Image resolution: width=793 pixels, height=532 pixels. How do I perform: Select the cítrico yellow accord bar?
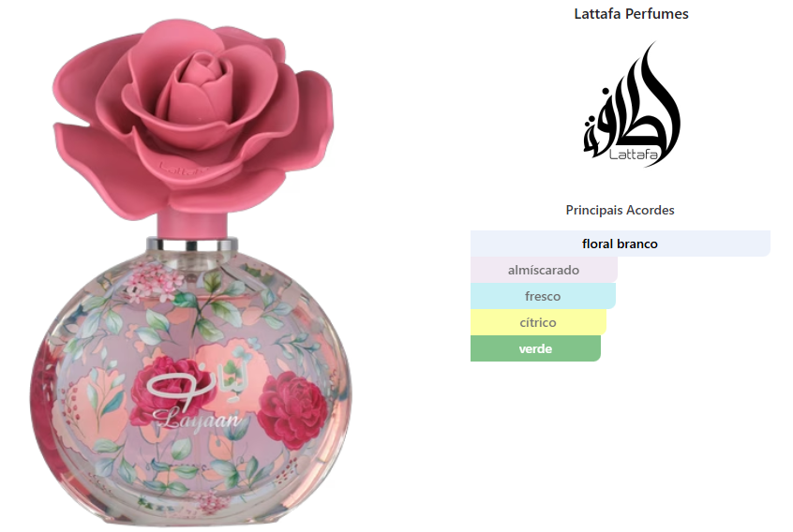(538, 322)
